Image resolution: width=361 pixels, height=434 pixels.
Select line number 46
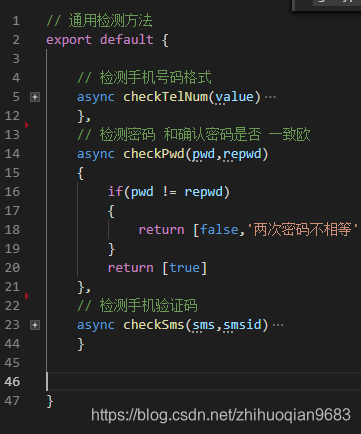[12, 382]
